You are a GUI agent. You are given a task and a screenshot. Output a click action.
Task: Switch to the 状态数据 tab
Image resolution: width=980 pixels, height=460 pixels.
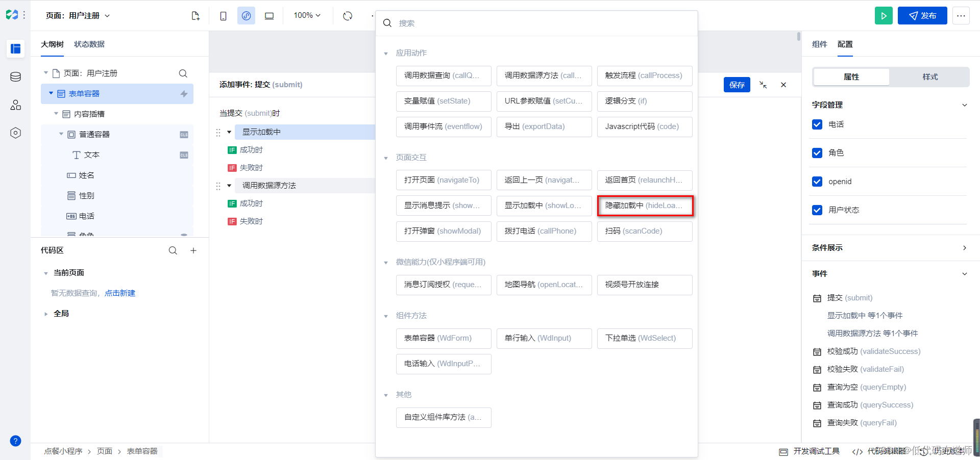(89, 44)
